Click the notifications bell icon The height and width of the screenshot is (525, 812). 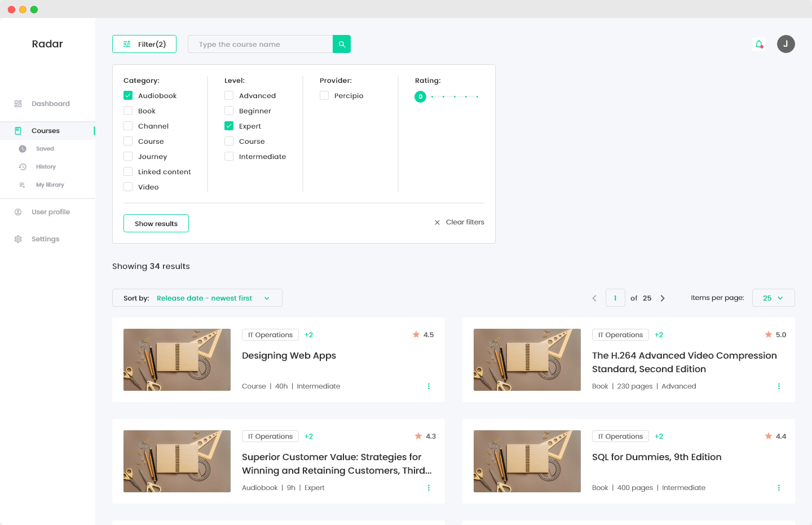tap(758, 43)
